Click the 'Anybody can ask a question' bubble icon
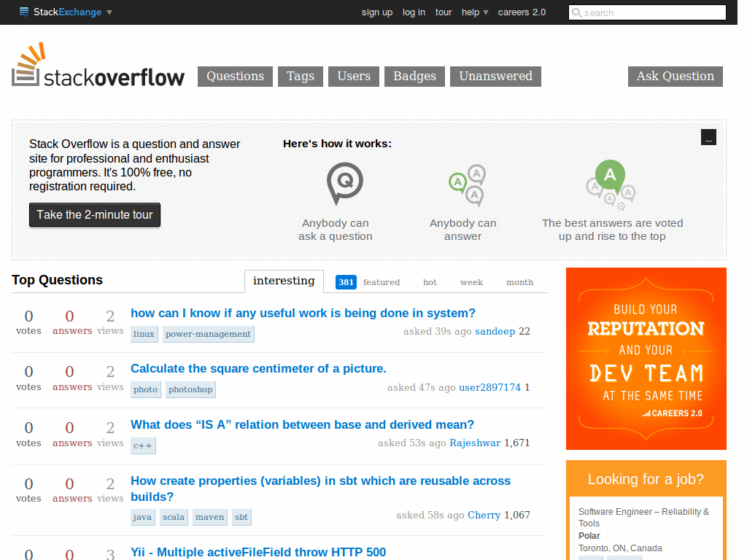 coord(344,184)
